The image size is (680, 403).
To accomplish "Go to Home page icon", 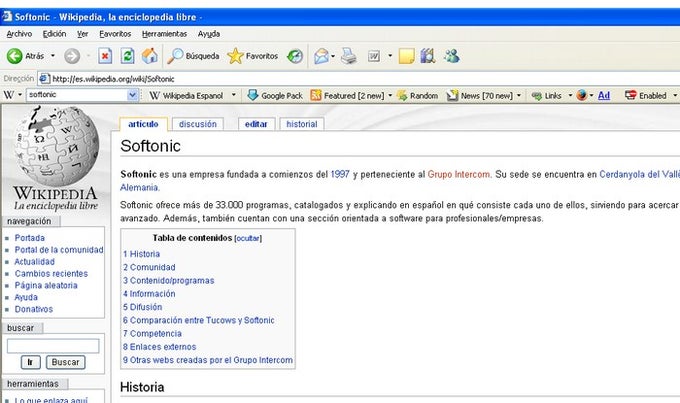I will point(150,56).
